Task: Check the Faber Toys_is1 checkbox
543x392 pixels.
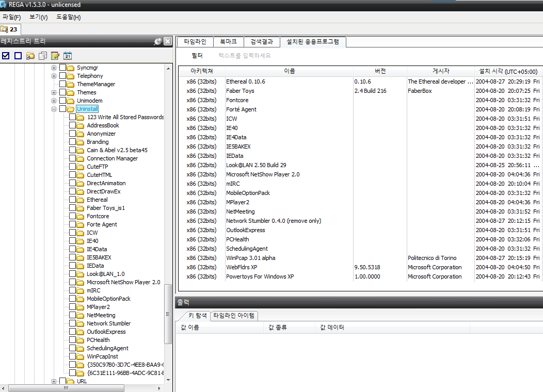Action: (x=72, y=207)
